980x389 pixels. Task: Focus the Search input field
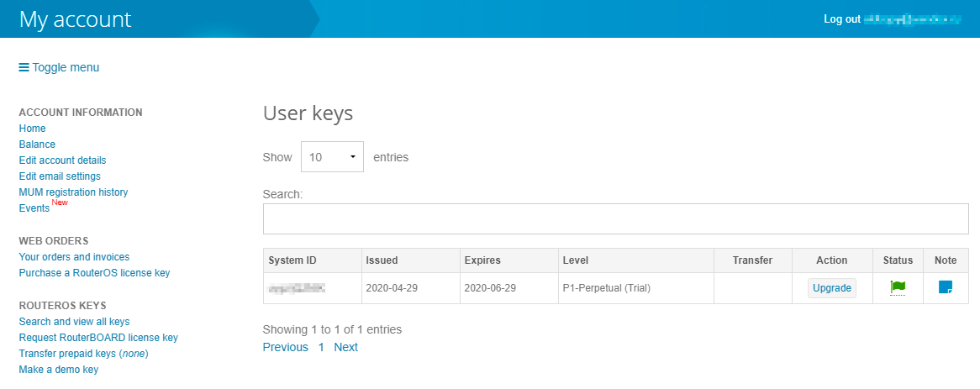tap(615, 218)
